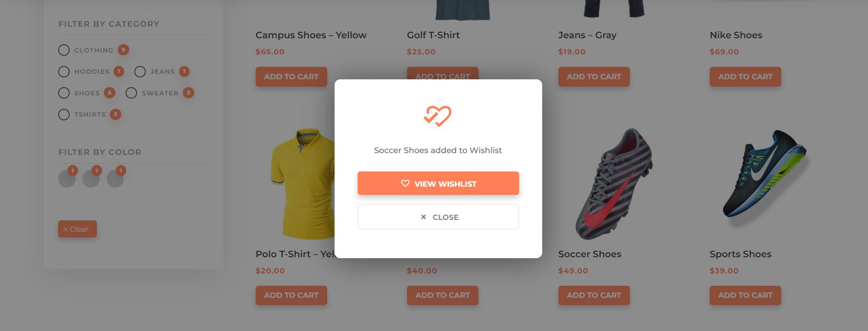Viewport: 868px width, 331px height.
Task: Select the Clothing category filter
Action: tap(64, 50)
